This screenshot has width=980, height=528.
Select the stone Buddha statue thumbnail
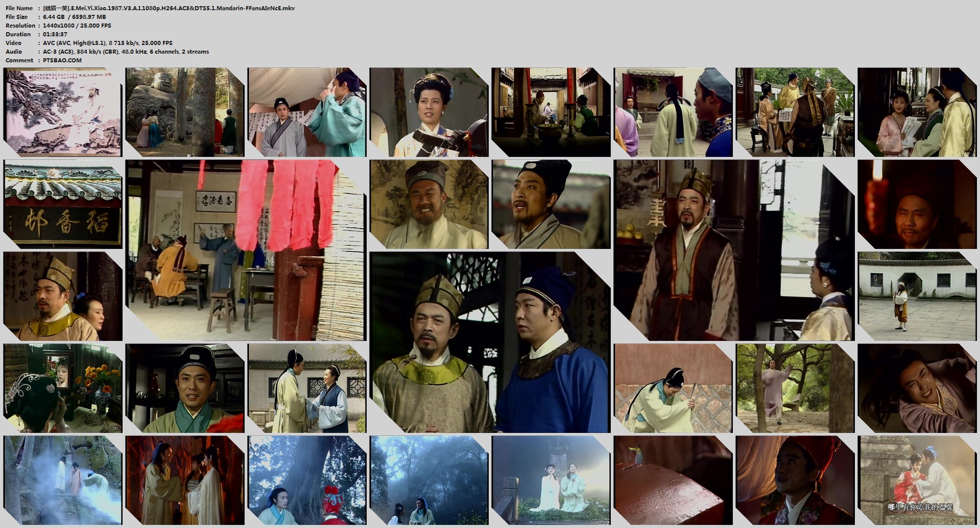coord(184,112)
